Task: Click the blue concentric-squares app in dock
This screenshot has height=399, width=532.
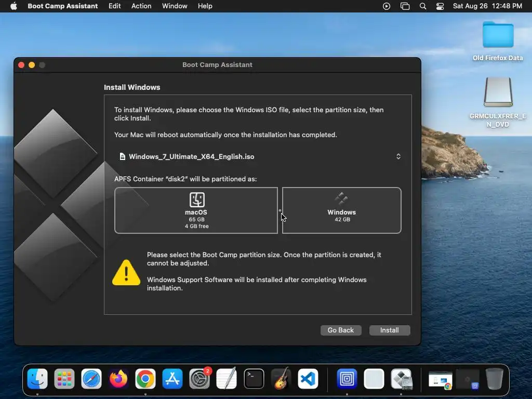Action: (x=347, y=379)
